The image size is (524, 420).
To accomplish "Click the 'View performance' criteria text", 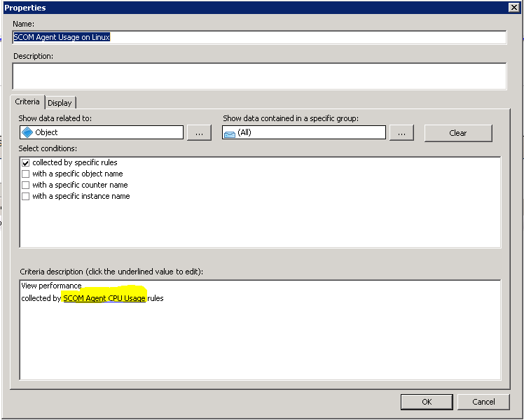I will coord(51,286).
